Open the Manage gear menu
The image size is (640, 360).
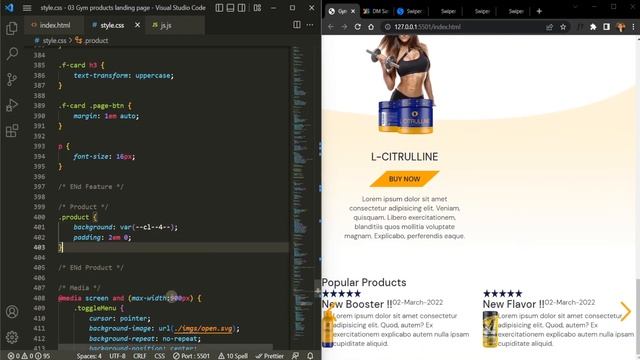coord(12,337)
